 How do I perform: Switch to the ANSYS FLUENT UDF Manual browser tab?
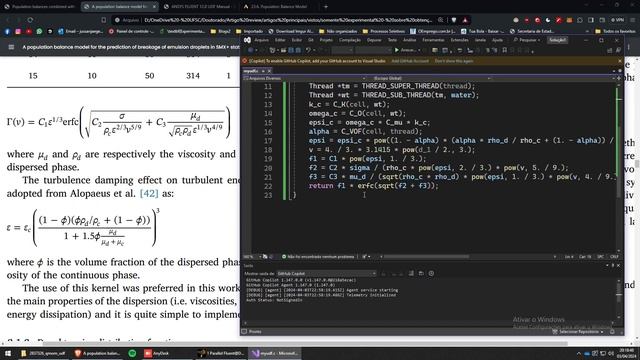(198, 7)
